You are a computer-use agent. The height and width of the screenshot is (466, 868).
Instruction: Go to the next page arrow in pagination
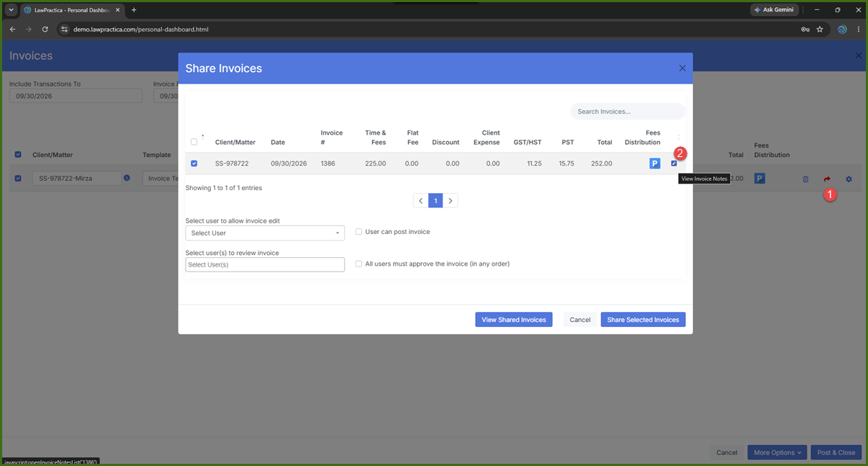[451, 201]
